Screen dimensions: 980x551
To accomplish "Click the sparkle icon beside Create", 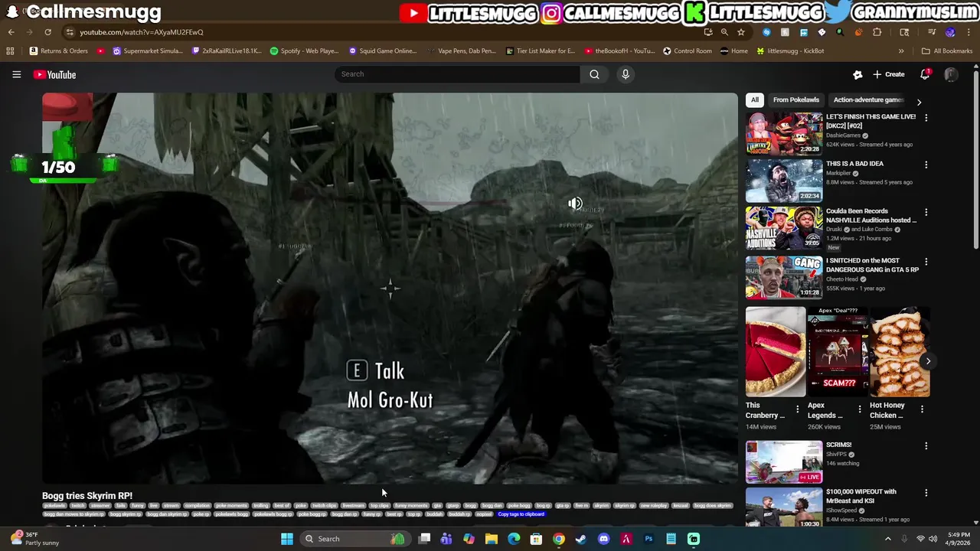I will pos(857,74).
